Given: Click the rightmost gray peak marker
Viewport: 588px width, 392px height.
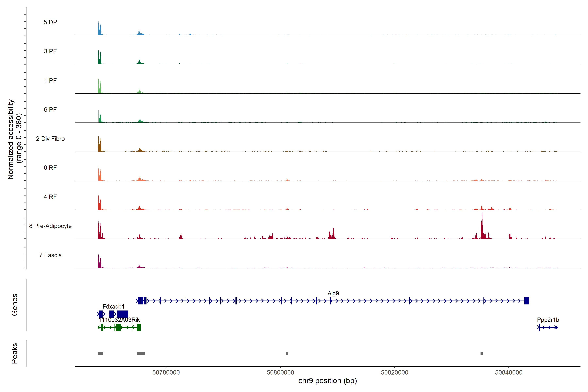Looking at the screenshot, I should (482, 353).
